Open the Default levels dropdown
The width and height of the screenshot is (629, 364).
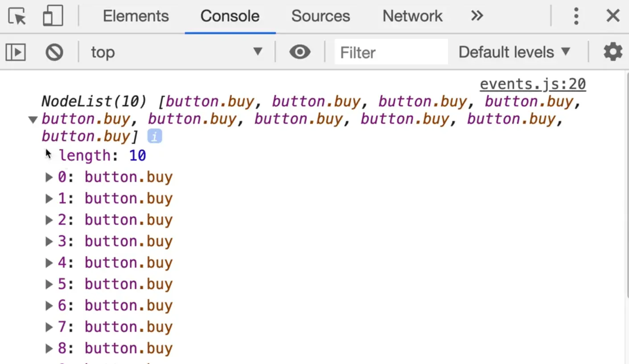coord(514,52)
